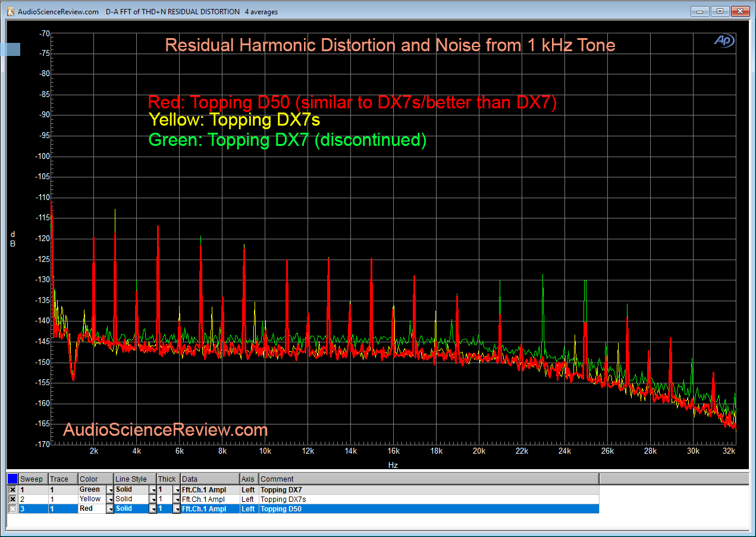The height and width of the screenshot is (537, 756).
Task: Click the Green color cell
Action: point(92,489)
